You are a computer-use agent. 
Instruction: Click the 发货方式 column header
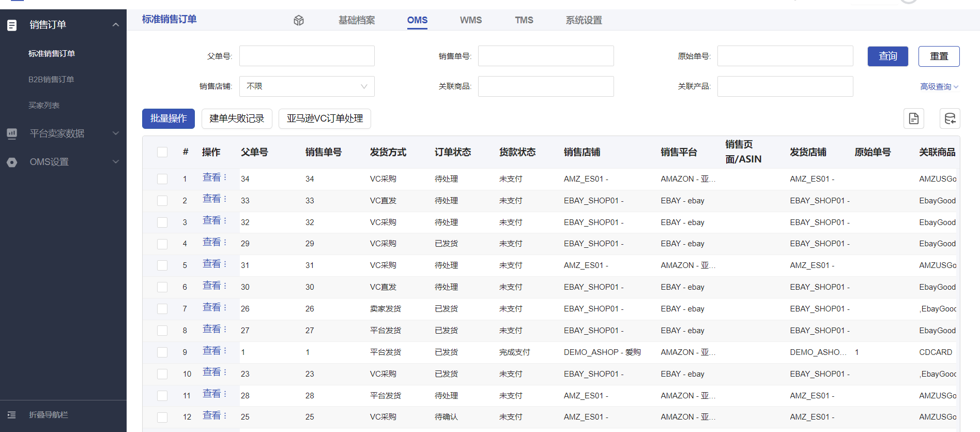(388, 152)
